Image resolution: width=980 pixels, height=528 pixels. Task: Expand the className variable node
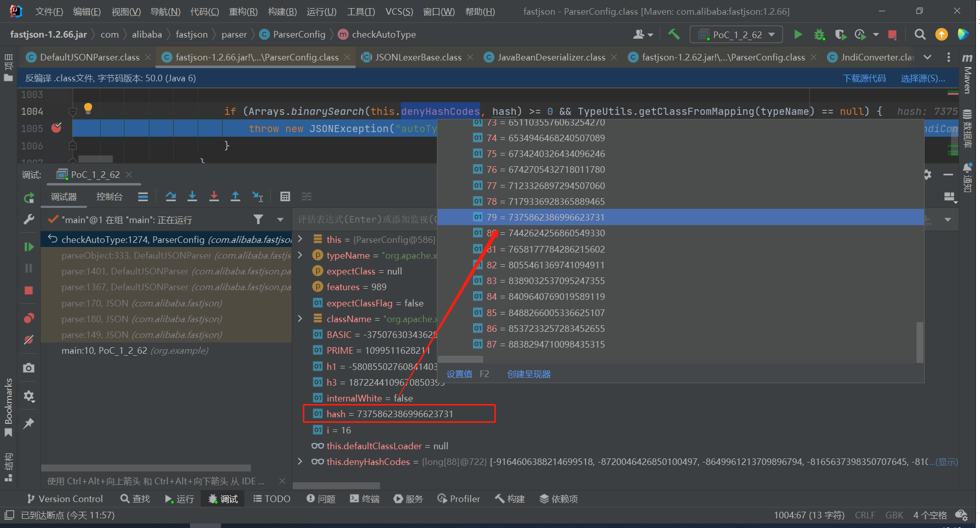click(x=300, y=319)
